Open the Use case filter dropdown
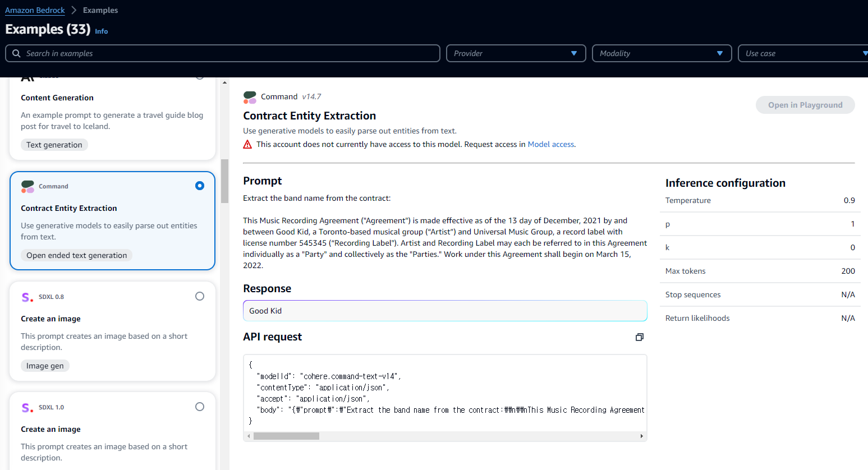 pyautogui.click(x=803, y=53)
